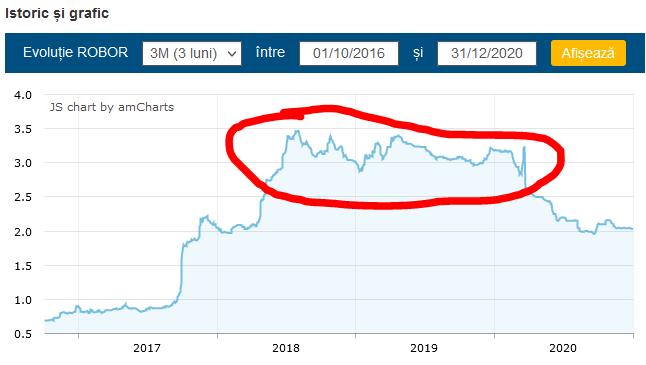
Task: Click the end date field 31/12/2020
Action: point(487,53)
